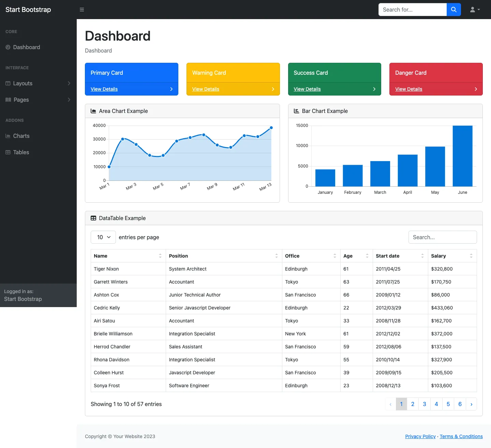The width and height of the screenshot is (491, 448).
Task: Click the arrow on the Success Card
Action: (x=374, y=89)
